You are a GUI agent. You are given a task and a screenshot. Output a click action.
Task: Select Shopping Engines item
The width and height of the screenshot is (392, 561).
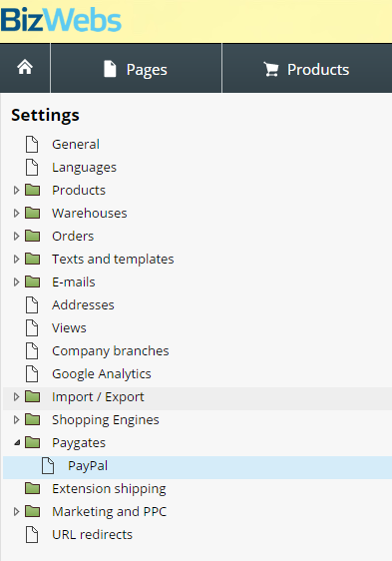tap(106, 419)
